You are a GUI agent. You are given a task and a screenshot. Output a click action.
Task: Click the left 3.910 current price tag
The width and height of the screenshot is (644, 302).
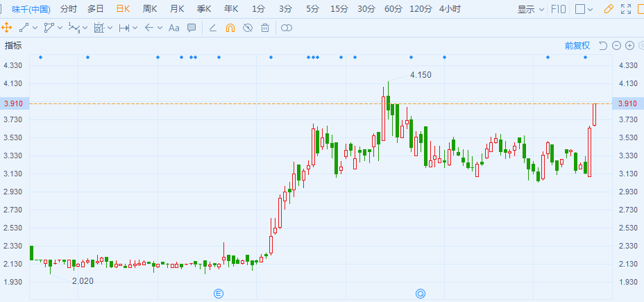[x=15, y=103]
